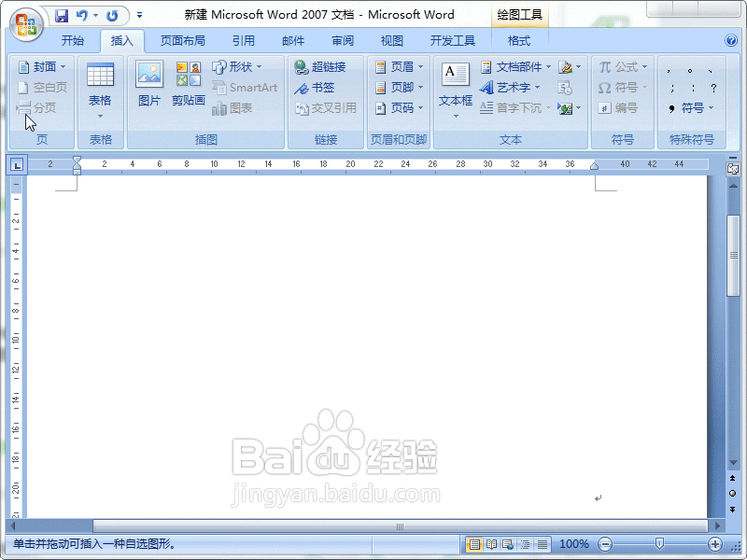Save the document via Quick Access toolbar
Image resolution: width=747 pixels, height=560 pixels.
(62, 16)
